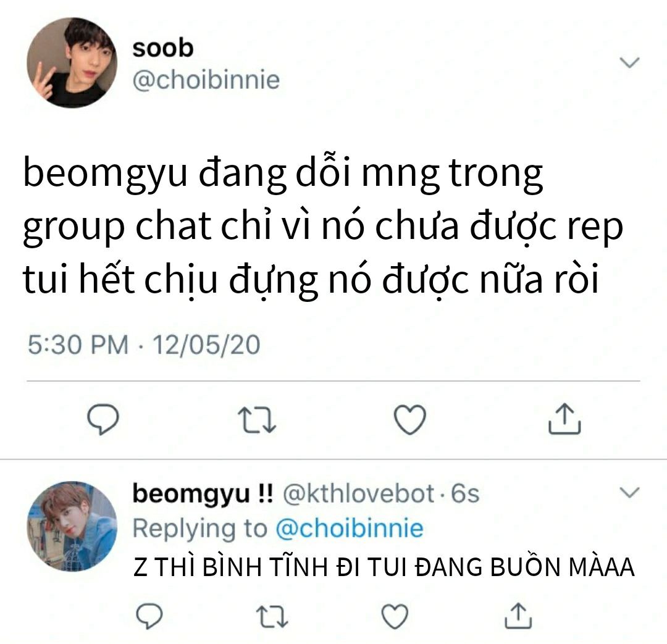Select the 5:30 PM · 12/05/20 timestamp
This screenshot has width=667, height=644.
click(x=144, y=344)
